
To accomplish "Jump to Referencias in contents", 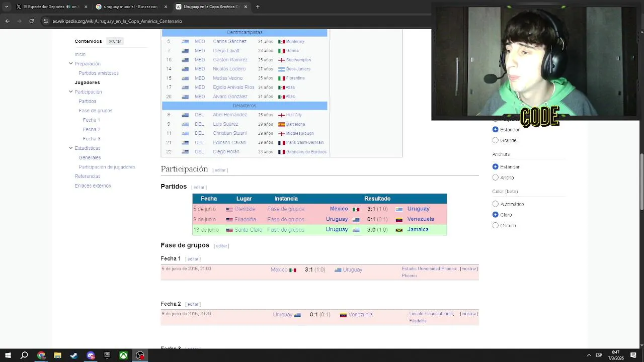I will click(x=88, y=176).
